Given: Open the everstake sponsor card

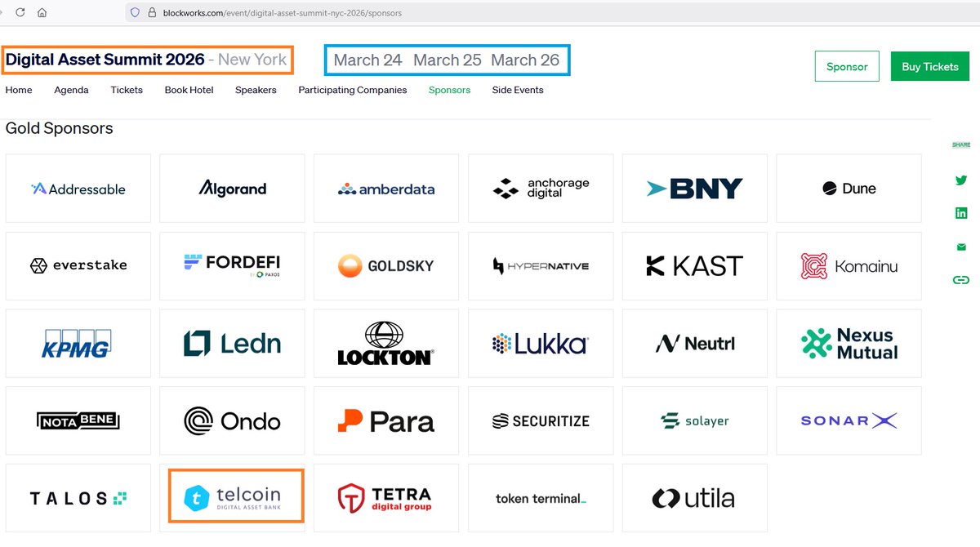Looking at the screenshot, I should click(x=78, y=265).
